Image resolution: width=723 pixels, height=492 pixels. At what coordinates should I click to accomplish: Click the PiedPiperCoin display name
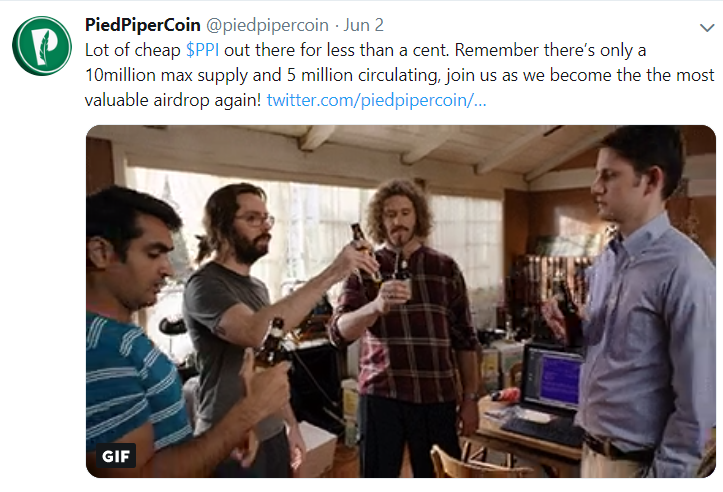(142, 25)
